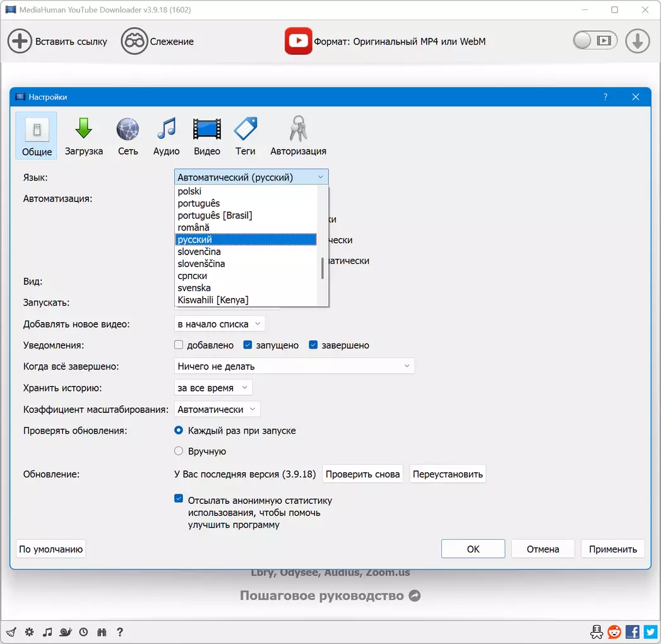Uncheck the завершено notification checkbox
This screenshot has height=644, width=661.
pos(313,345)
